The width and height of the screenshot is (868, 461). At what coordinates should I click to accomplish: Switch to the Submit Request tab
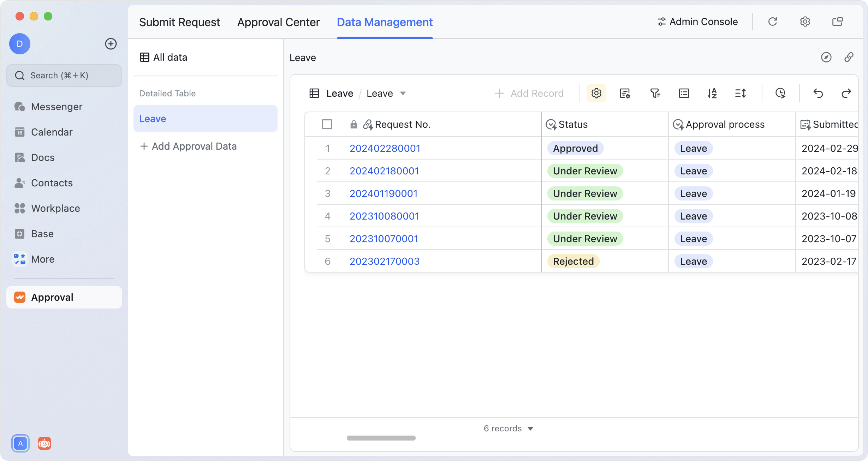click(180, 22)
